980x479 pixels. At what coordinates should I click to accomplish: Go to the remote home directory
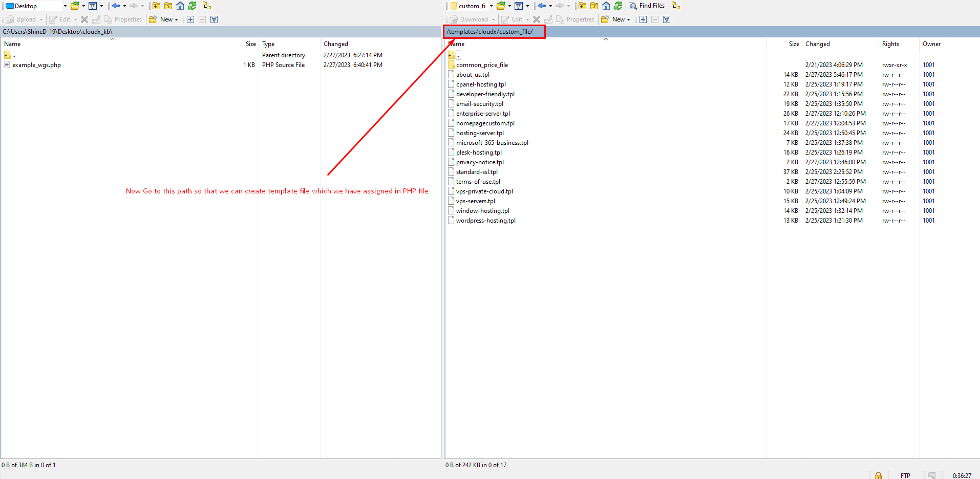606,6
